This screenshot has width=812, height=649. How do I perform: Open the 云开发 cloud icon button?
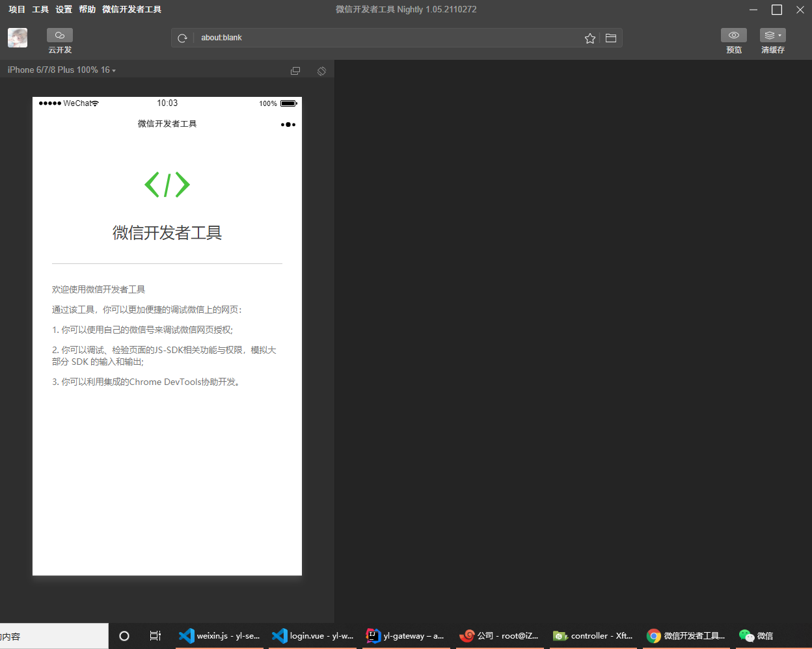point(60,35)
